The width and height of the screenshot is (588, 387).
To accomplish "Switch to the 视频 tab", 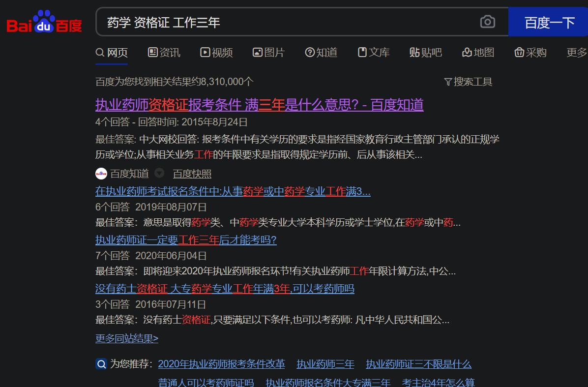I will (217, 53).
